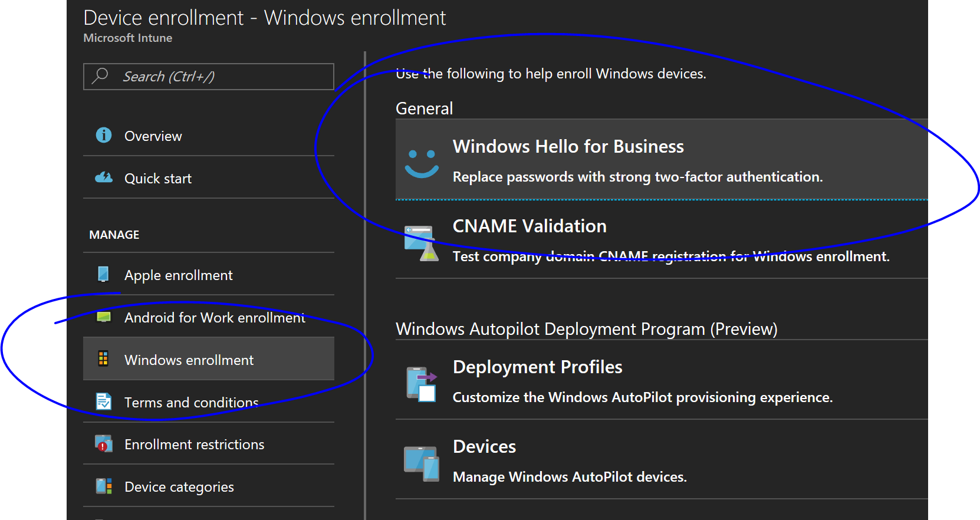Click 'Manage Windows AutoPilot devices' text
Screen dimensions: 980x520
tap(570, 477)
